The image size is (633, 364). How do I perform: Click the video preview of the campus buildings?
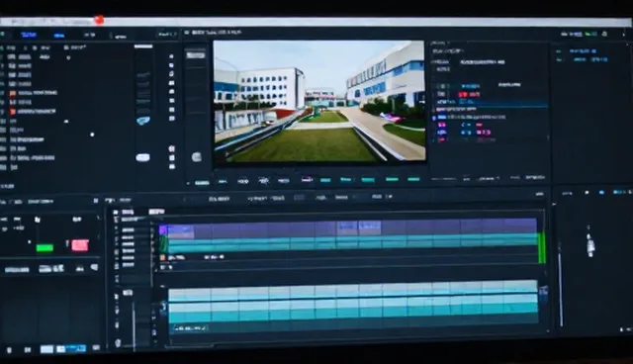click(318, 101)
